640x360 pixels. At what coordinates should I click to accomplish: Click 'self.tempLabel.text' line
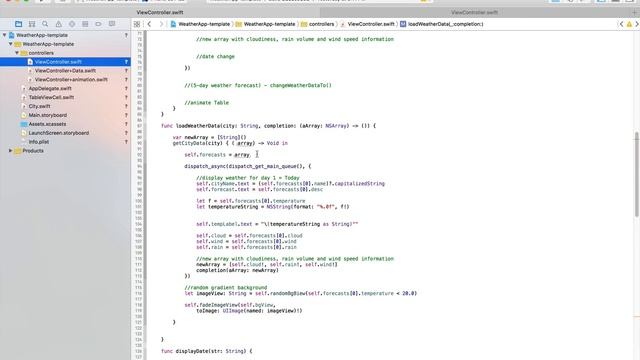(277, 224)
